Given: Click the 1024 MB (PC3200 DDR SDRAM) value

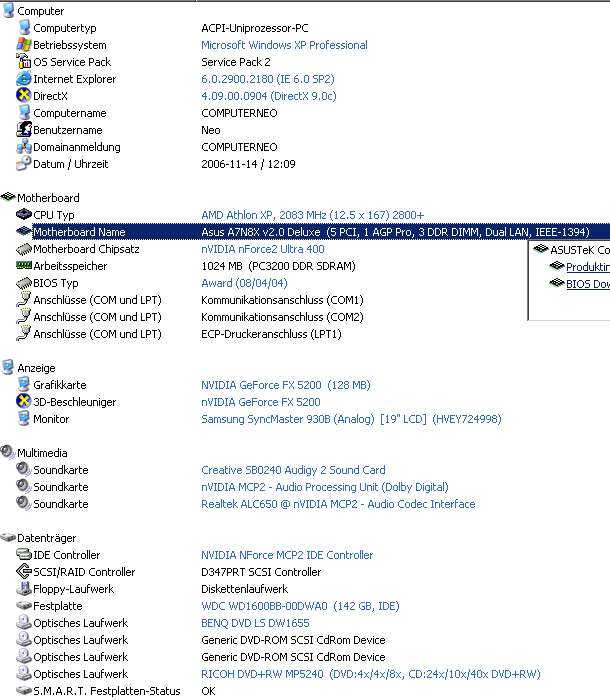Looking at the screenshot, I should point(278,266).
